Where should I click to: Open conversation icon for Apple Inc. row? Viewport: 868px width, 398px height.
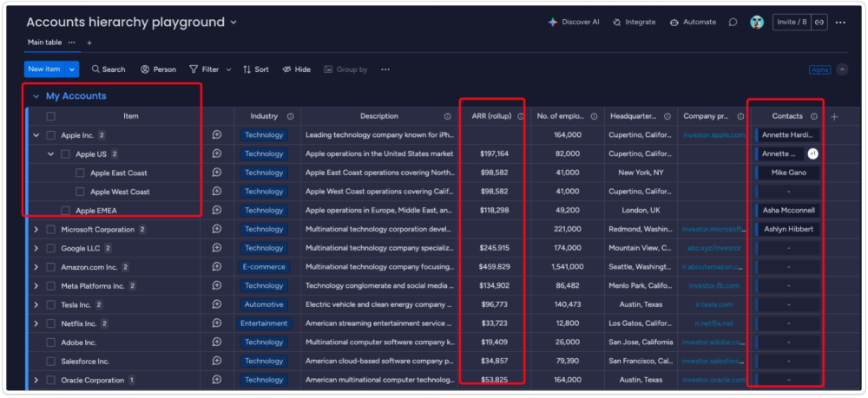(217, 135)
